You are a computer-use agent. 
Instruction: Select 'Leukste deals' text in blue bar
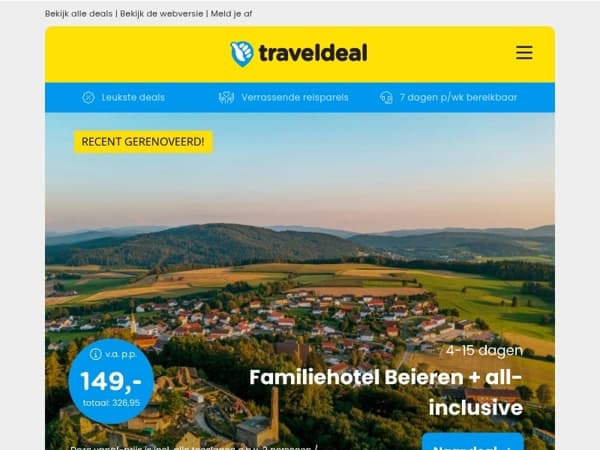(x=133, y=98)
